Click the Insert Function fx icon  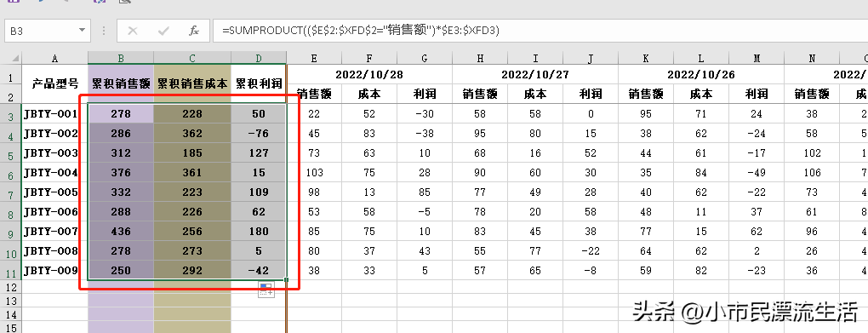pyautogui.click(x=194, y=31)
